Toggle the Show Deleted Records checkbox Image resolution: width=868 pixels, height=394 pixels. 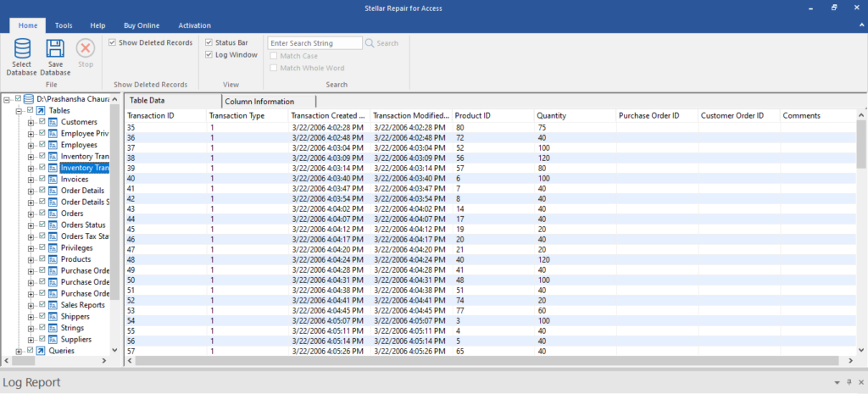[113, 42]
